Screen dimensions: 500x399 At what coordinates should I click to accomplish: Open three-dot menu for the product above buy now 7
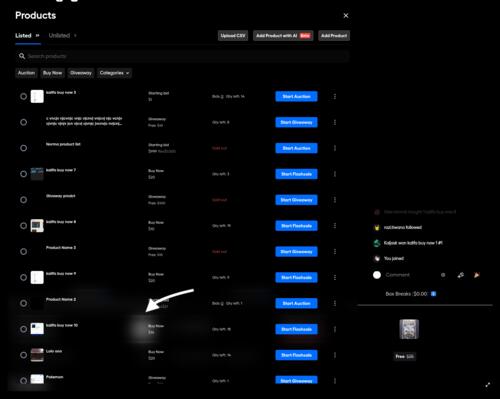pos(335,148)
